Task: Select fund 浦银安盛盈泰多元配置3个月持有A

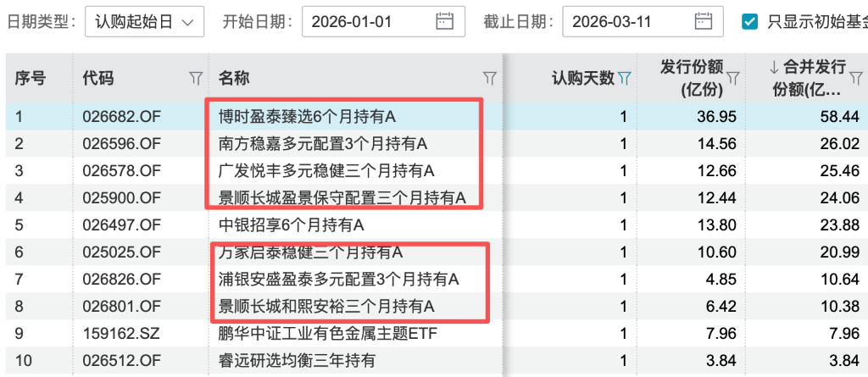Action: pos(339,280)
